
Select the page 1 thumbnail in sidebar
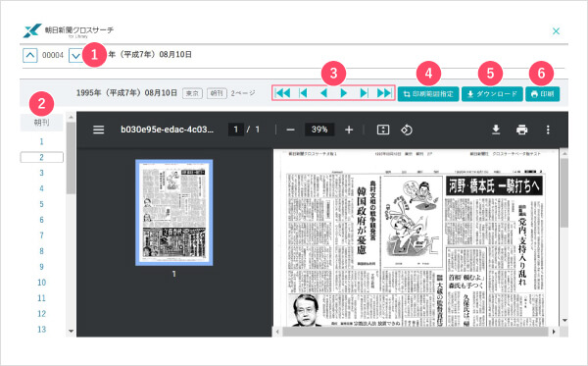(x=174, y=213)
